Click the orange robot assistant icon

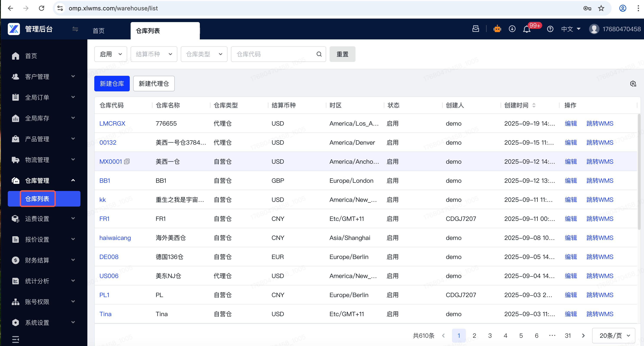point(497,29)
